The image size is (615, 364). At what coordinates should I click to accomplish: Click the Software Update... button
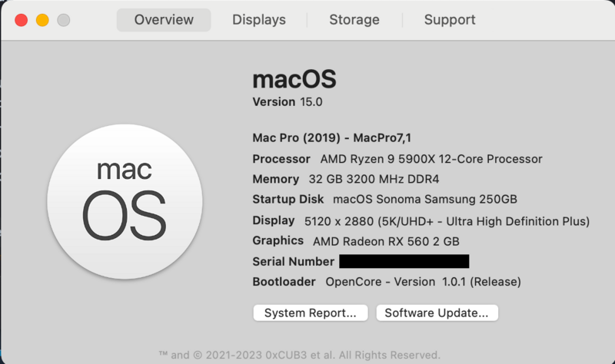437,313
